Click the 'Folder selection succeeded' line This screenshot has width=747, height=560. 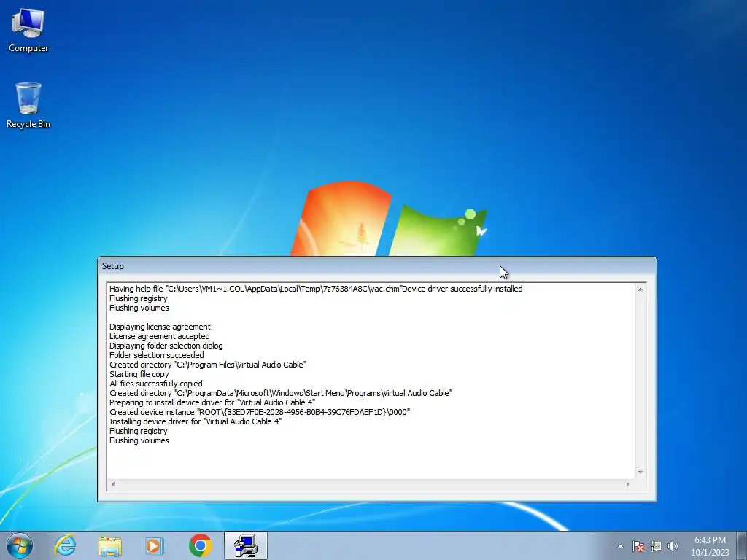point(157,355)
